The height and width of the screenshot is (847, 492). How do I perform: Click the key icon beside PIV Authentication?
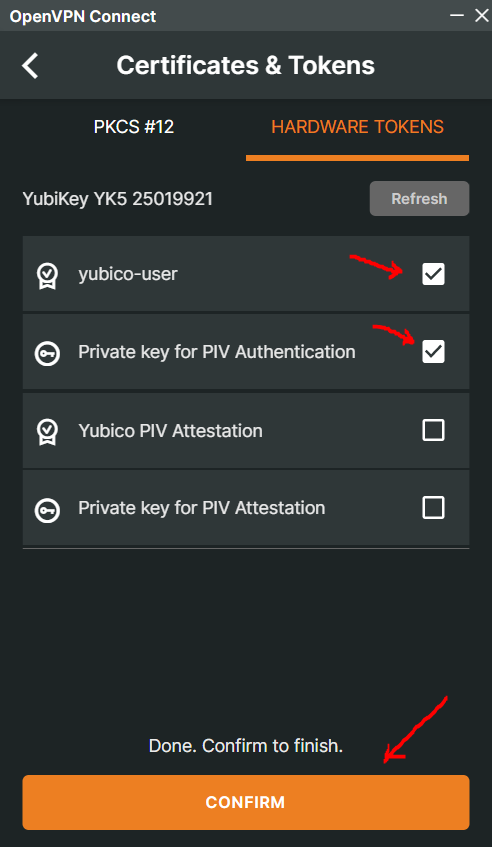48,353
